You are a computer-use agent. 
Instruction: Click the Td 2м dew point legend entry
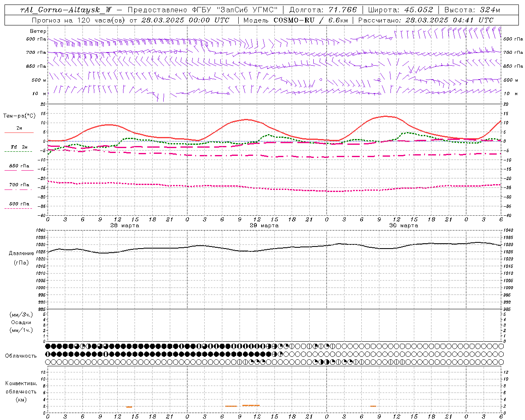pyautogui.click(x=19, y=147)
